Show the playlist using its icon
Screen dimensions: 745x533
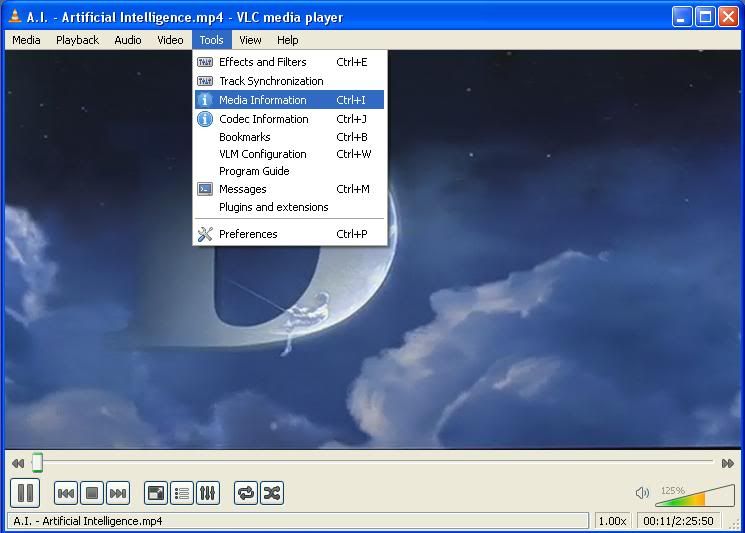(x=181, y=493)
